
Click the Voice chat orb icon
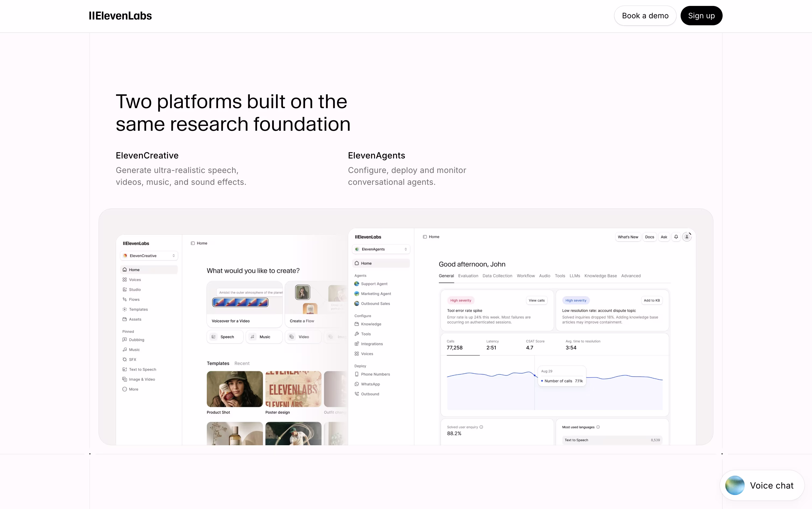(735, 485)
